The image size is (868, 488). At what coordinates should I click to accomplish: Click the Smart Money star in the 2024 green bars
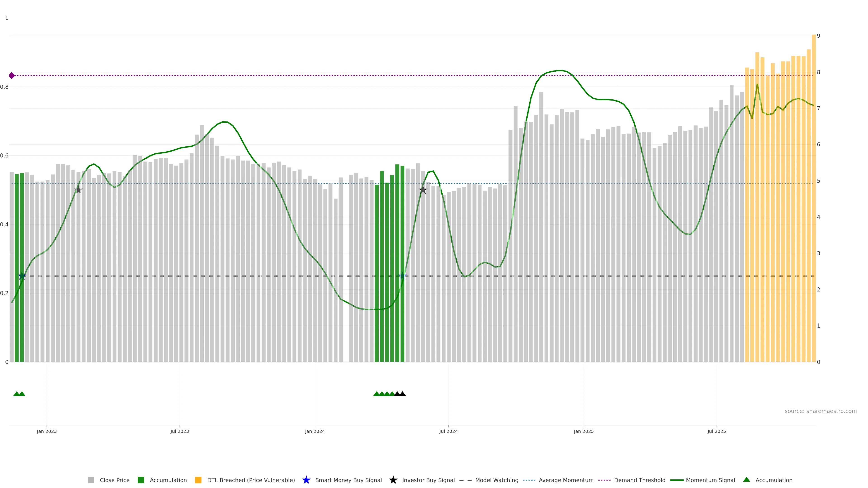[402, 276]
